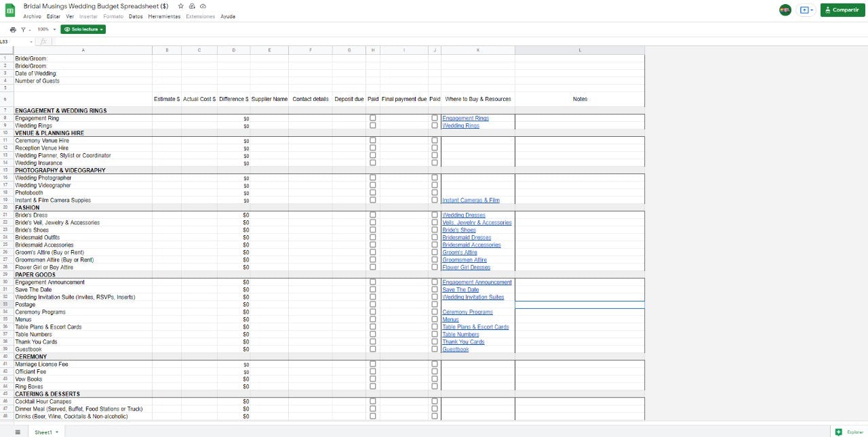
Task: Open the 100% zoom dropdown
Action: click(47, 30)
